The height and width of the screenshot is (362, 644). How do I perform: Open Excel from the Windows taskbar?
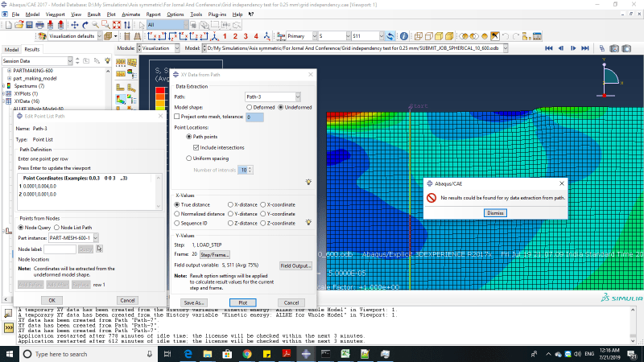[x=345, y=354]
